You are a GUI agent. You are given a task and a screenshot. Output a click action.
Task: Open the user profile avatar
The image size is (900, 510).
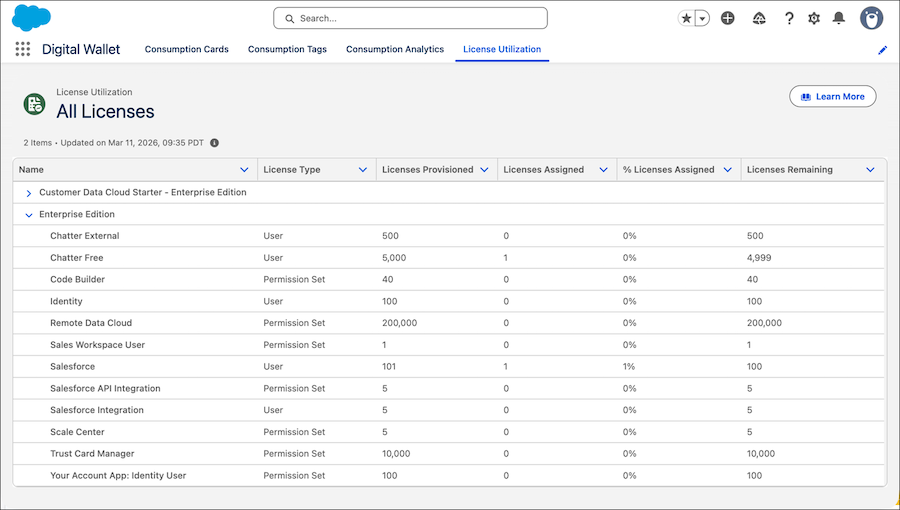click(x=871, y=18)
